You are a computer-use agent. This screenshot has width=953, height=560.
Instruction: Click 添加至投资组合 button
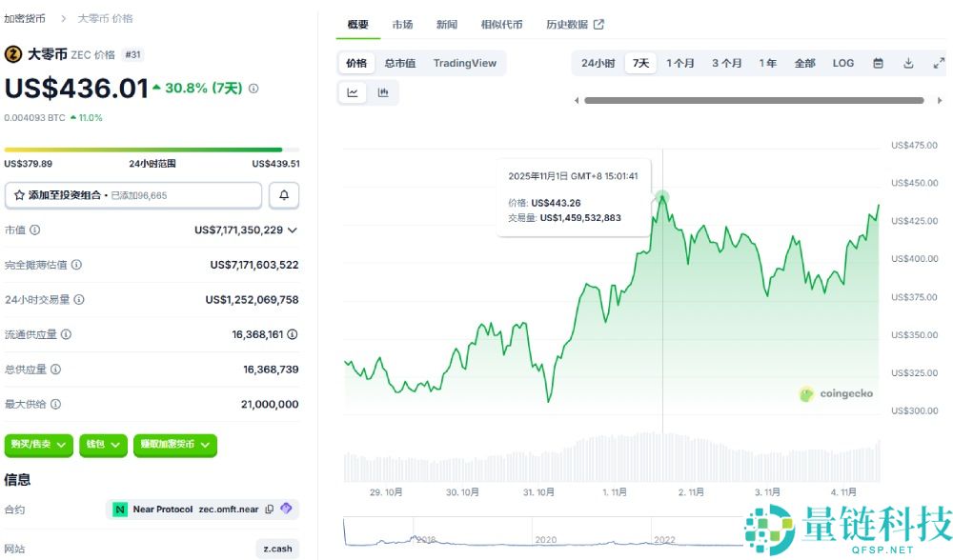click(x=133, y=195)
